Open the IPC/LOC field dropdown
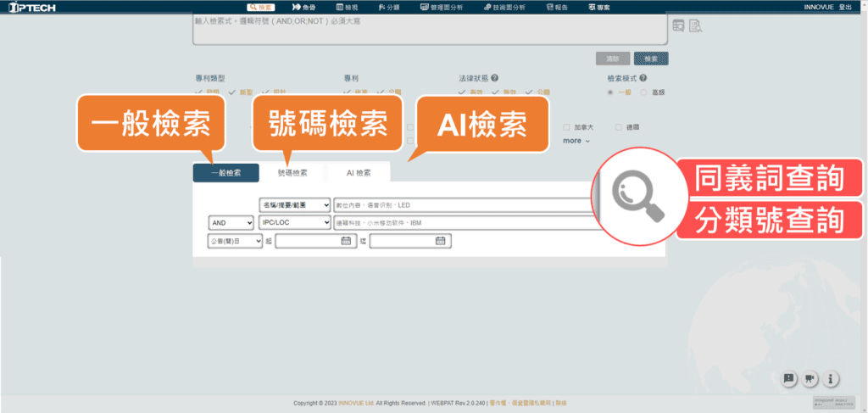Viewport: 868px width, 413px height. [x=296, y=222]
